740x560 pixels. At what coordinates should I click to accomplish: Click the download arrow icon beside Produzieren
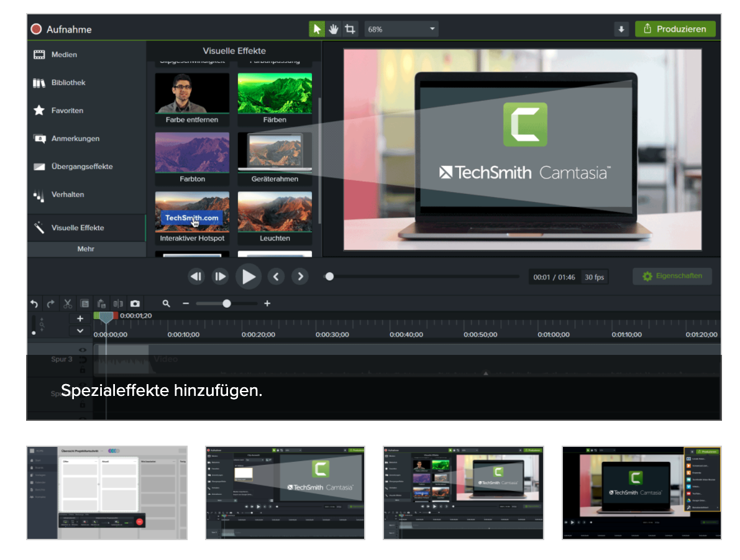[x=621, y=29]
